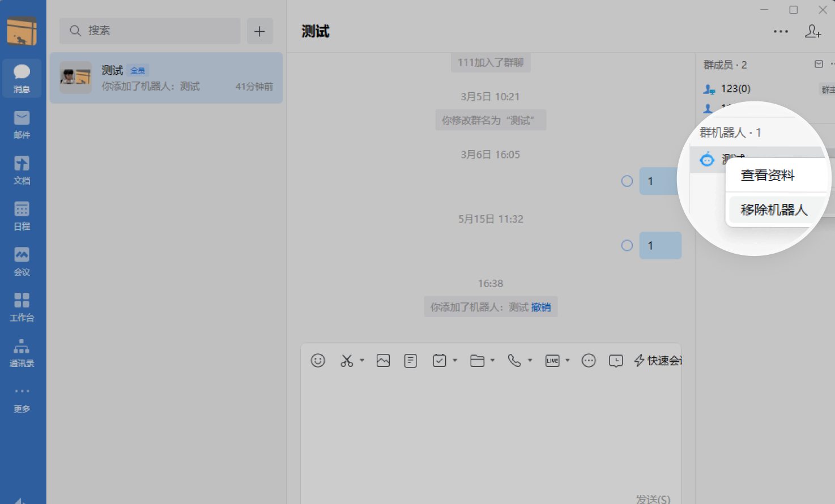Click the plus button beside search
The width and height of the screenshot is (835, 504).
point(259,31)
